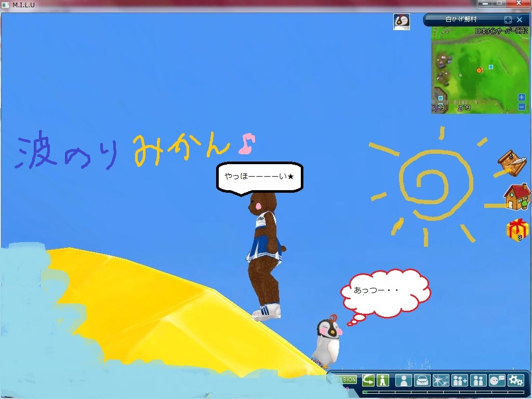The image size is (532, 399).
Task: Click the sparkle effects icon
Action: (x=441, y=380)
